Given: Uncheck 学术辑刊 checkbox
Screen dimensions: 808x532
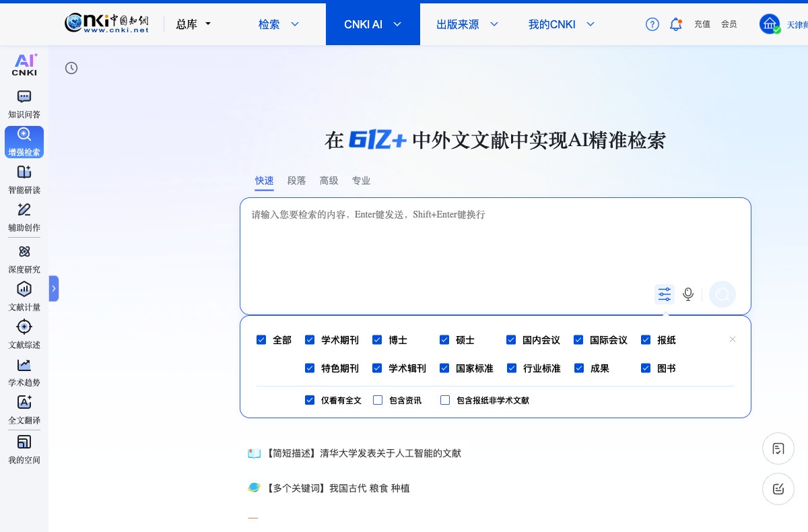Looking at the screenshot, I should (377, 368).
